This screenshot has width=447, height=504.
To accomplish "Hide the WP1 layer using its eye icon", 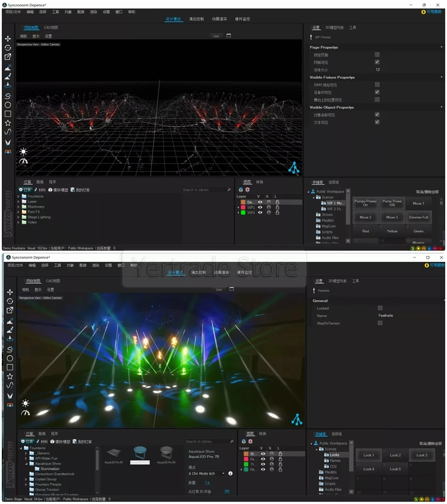I will click(x=260, y=207).
